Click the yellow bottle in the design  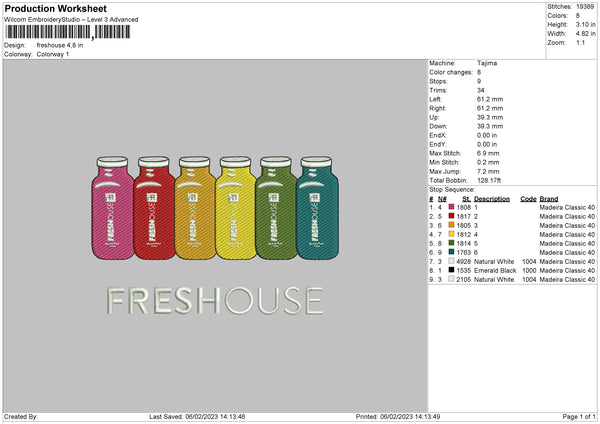click(x=236, y=208)
